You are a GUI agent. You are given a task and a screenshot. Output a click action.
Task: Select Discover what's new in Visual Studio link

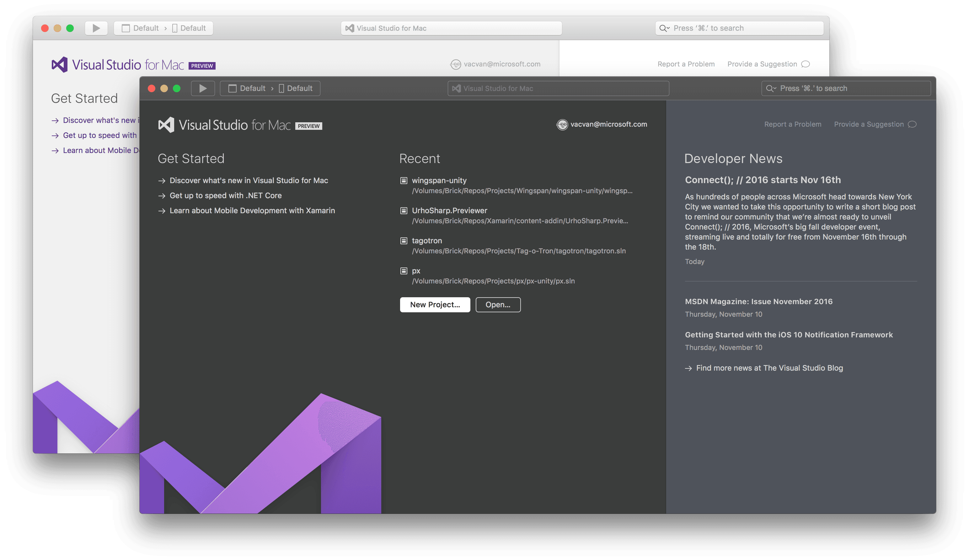pos(249,180)
